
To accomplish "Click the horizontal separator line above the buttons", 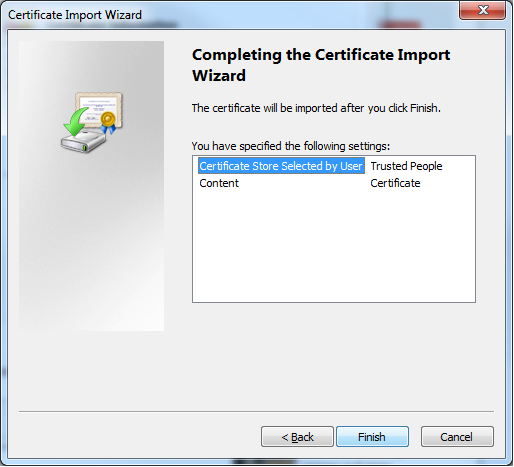I will (256, 411).
